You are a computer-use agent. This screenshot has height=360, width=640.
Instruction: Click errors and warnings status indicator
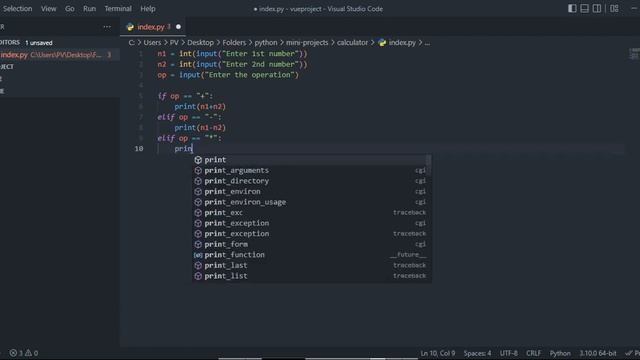[x=24, y=353]
